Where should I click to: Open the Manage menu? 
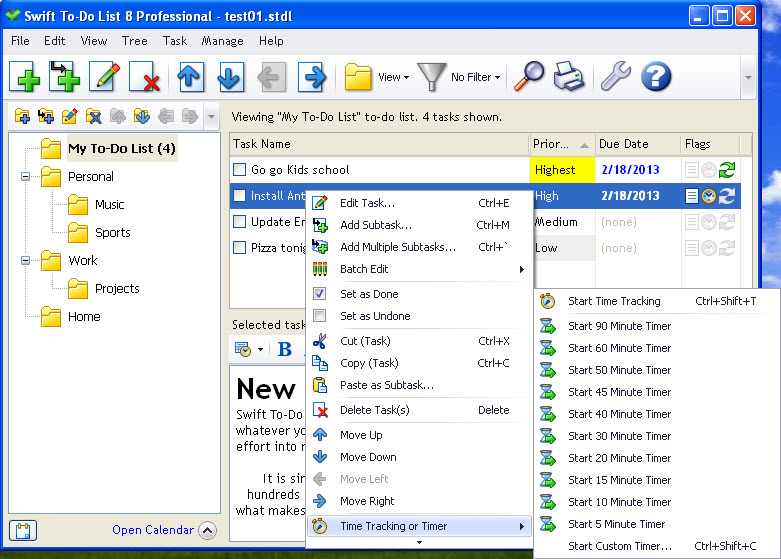coord(222,41)
